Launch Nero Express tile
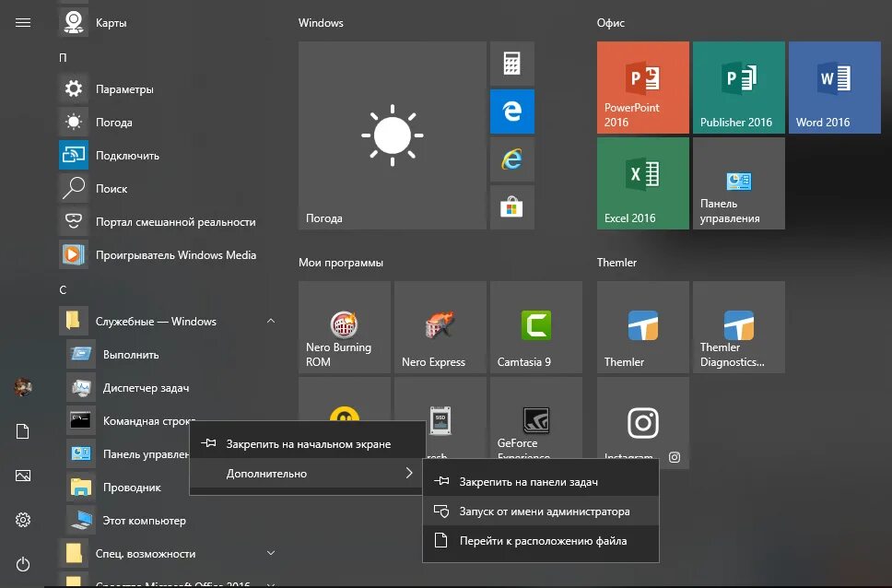The height and width of the screenshot is (588, 892). 440,327
